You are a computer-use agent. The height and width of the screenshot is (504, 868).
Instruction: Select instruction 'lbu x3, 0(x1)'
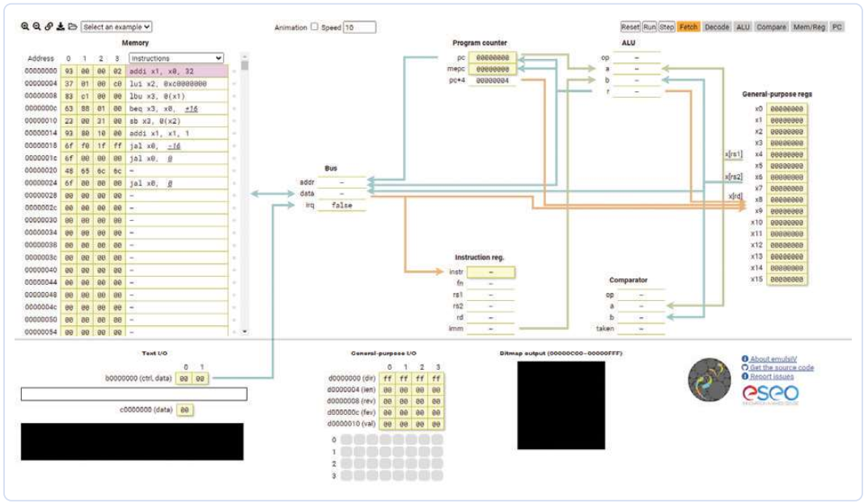click(178, 95)
